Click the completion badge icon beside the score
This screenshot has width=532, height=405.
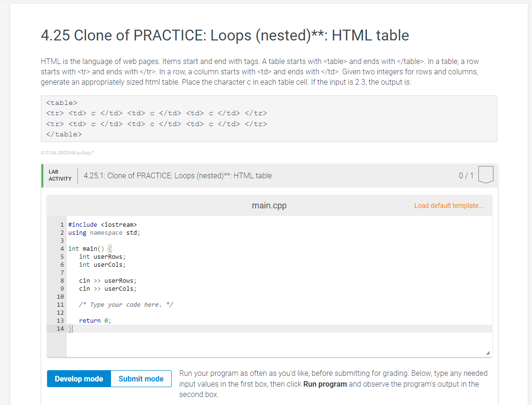click(x=485, y=175)
